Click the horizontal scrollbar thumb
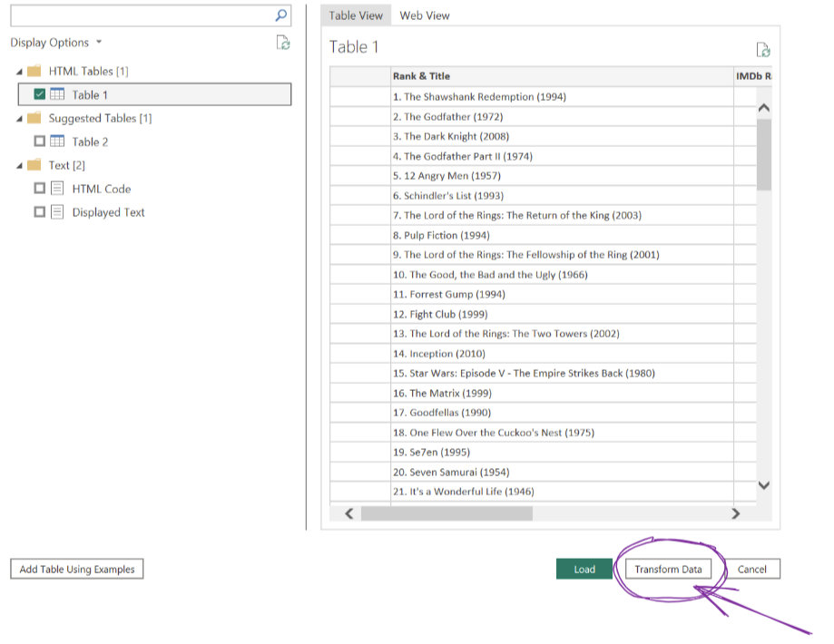The width and height of the screenshot is (834, 644). [446, 513]
